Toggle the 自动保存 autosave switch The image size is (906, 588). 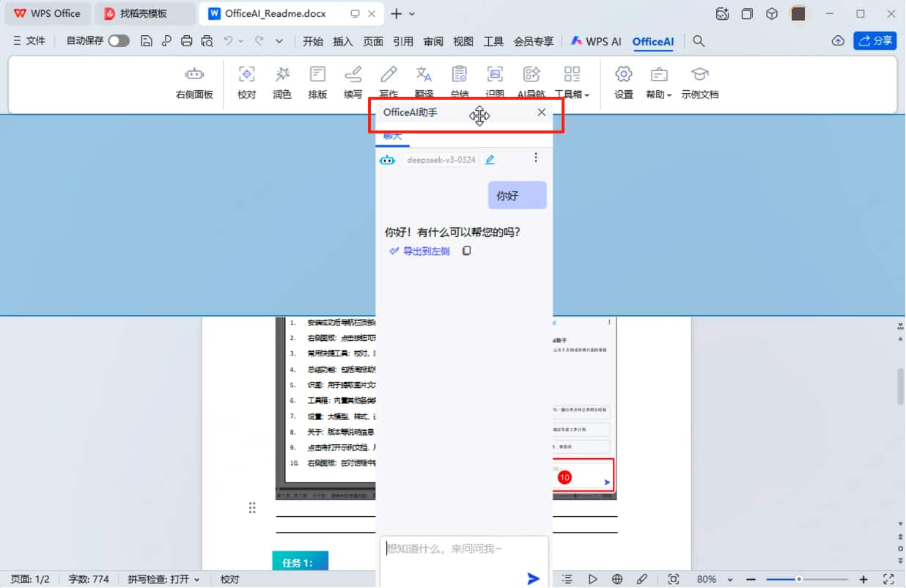tap(119, 42)
